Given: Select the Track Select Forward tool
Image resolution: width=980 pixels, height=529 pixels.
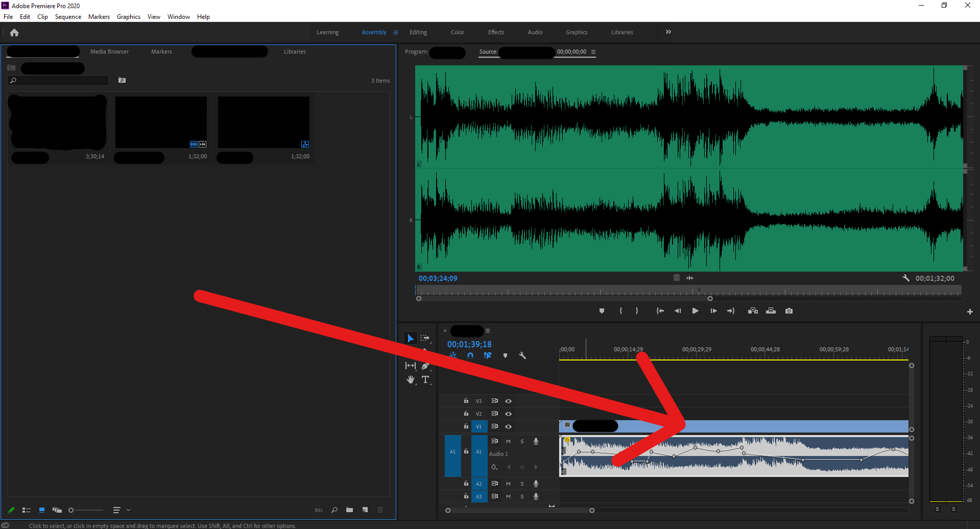Looking at the screenshot, I should (x=426, y=337).
